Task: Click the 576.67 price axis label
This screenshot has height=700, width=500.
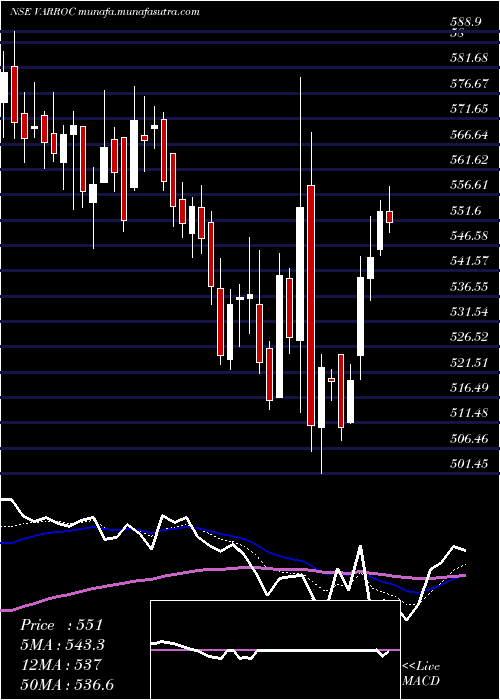Action: 469,83
